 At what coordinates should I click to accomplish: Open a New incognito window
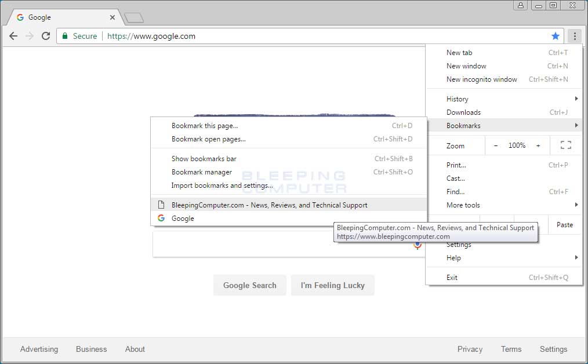[504, 79]
